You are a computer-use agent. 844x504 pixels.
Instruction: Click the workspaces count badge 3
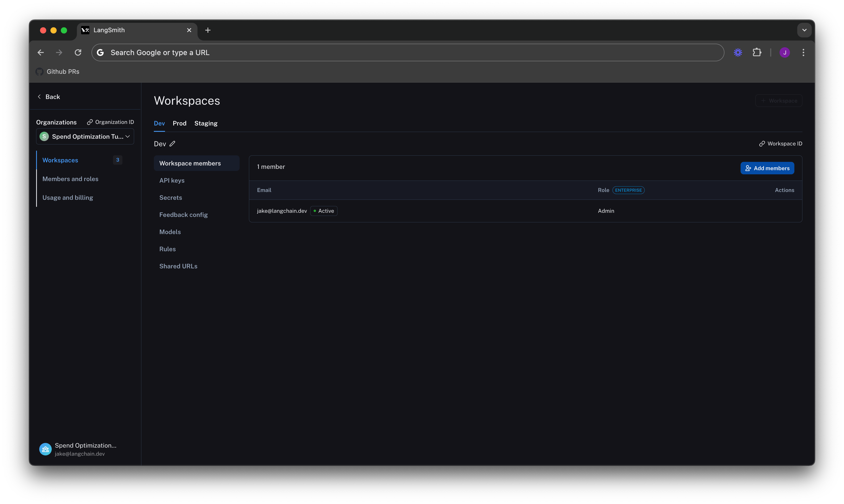pos(117,160)
